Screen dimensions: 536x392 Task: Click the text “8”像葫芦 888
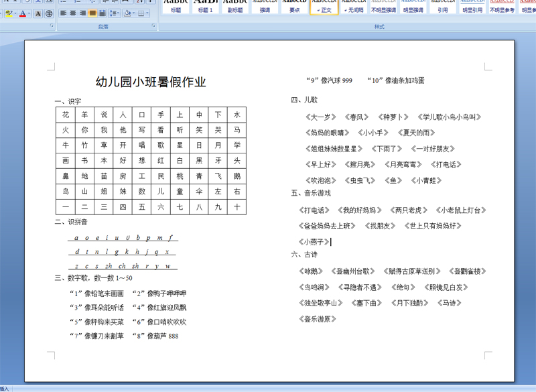155,336
